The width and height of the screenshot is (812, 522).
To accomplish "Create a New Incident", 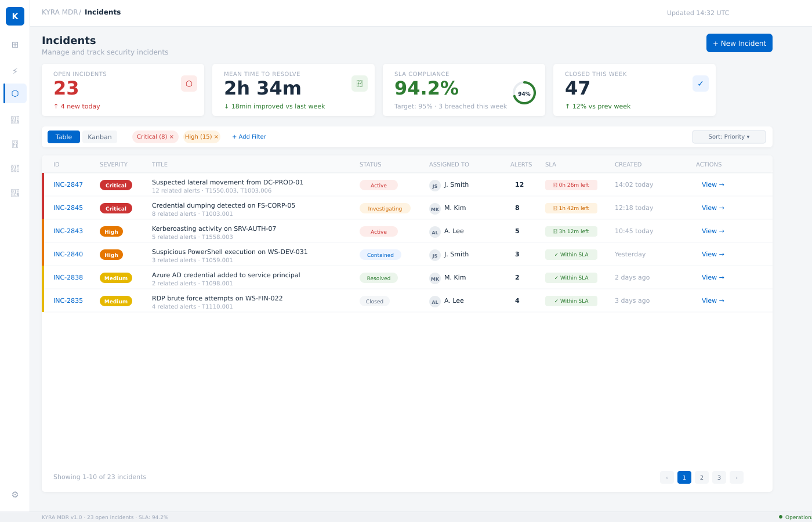I will (739, 43).
